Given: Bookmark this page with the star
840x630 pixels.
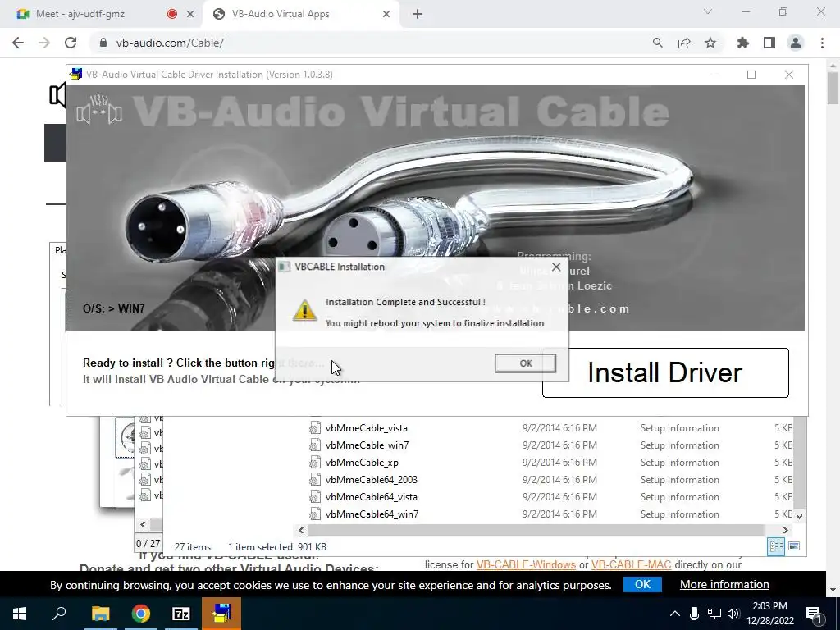Looking at the screenshot, I should 710,43.
